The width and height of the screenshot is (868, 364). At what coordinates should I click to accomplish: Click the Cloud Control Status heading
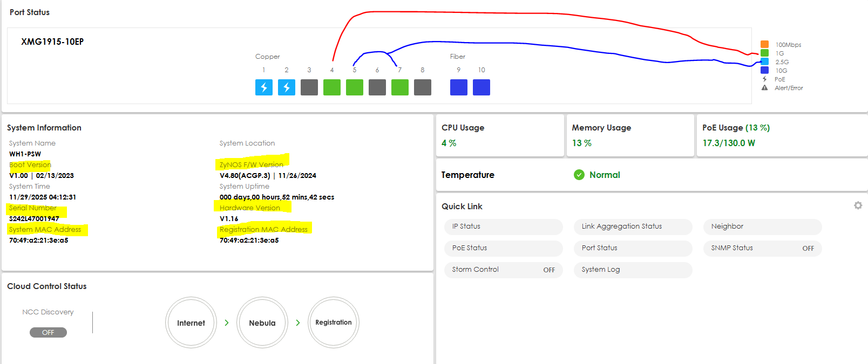(x=47, y=286)
